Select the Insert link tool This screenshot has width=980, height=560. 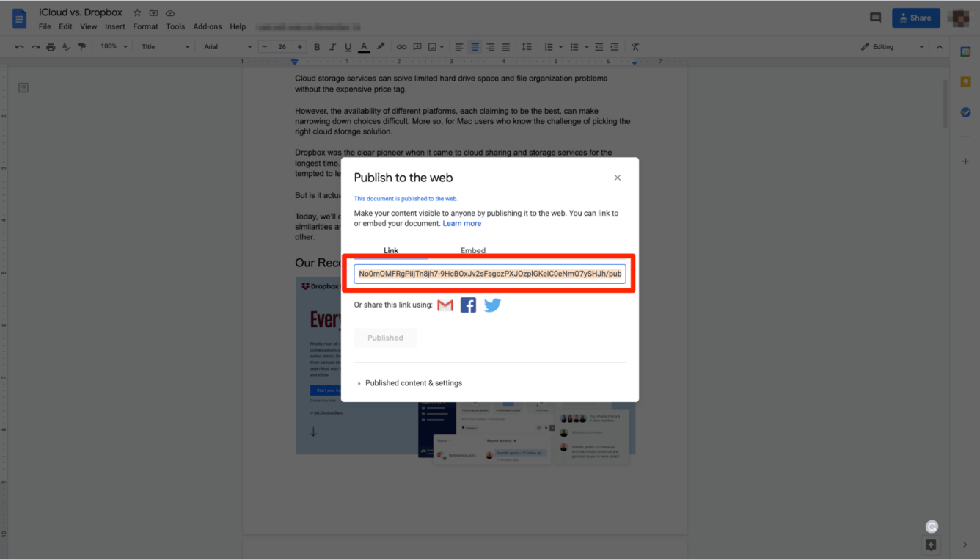point(401,46)
